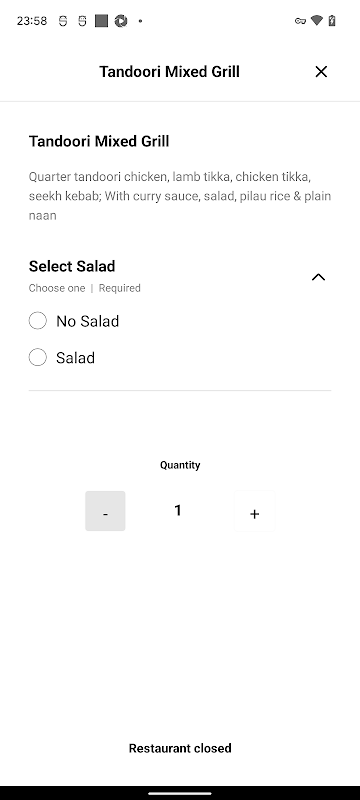Increase quantity with the plus button

pos(254,511)
